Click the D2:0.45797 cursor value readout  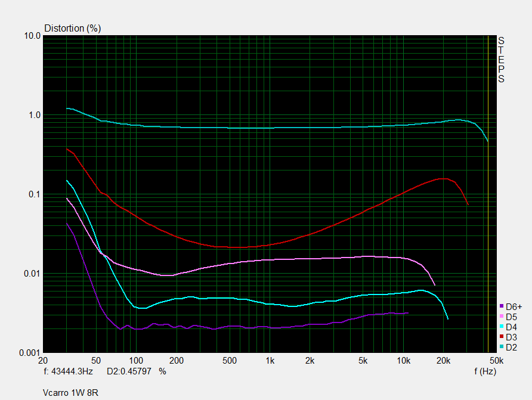click(x=129, y=371)
